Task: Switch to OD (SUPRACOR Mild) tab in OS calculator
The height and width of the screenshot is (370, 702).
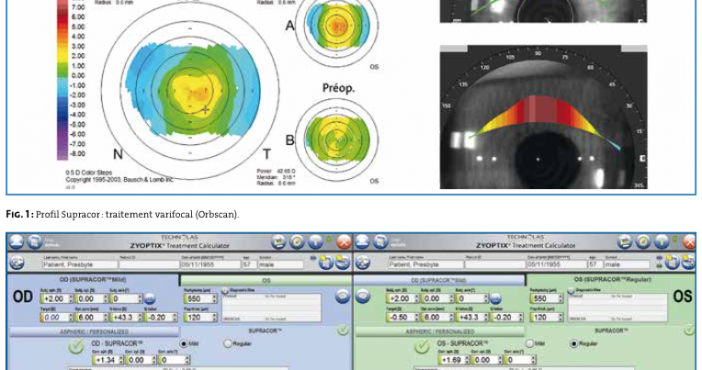Action: pyautogui.click(x=439, y=280)
